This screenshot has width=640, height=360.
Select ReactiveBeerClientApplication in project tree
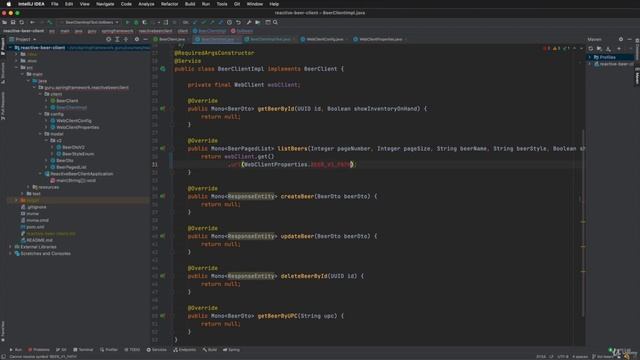(82, 174)
